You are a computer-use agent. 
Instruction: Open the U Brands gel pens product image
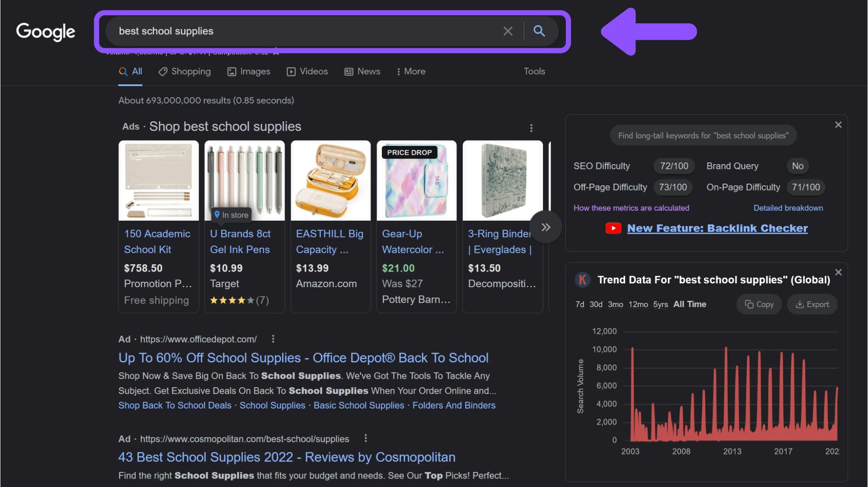point(245,181)
